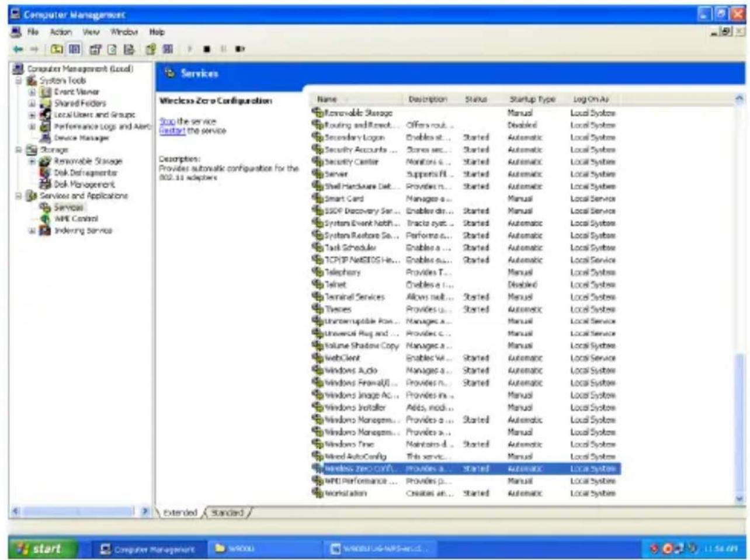Select the Smart Card service row

pos(466,199)
